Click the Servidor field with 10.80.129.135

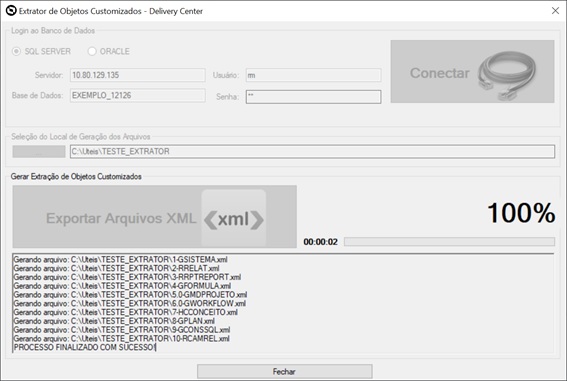coord(137,75)
